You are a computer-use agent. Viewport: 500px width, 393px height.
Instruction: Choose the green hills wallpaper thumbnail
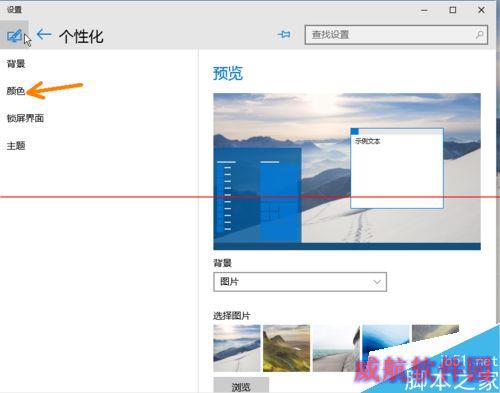tap(286, 348)
